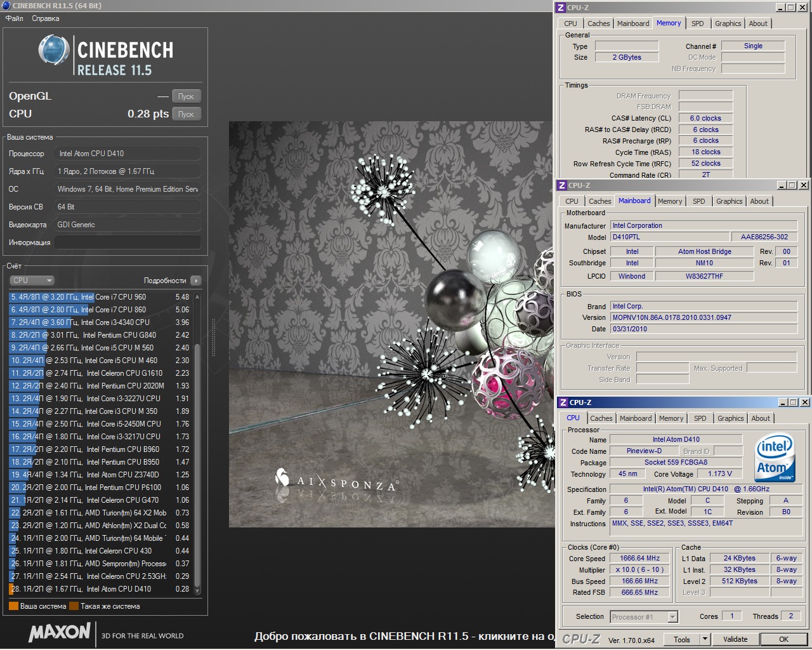Click OK in CPU-Z
Viewport: 812px width, 650px height.
pos(784,639)
